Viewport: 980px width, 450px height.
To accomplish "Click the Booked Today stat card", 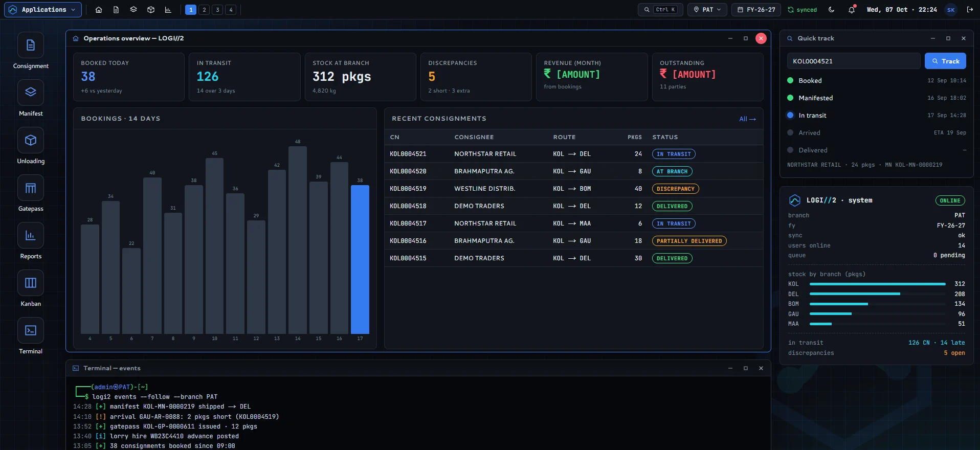I will coord(129,77).
